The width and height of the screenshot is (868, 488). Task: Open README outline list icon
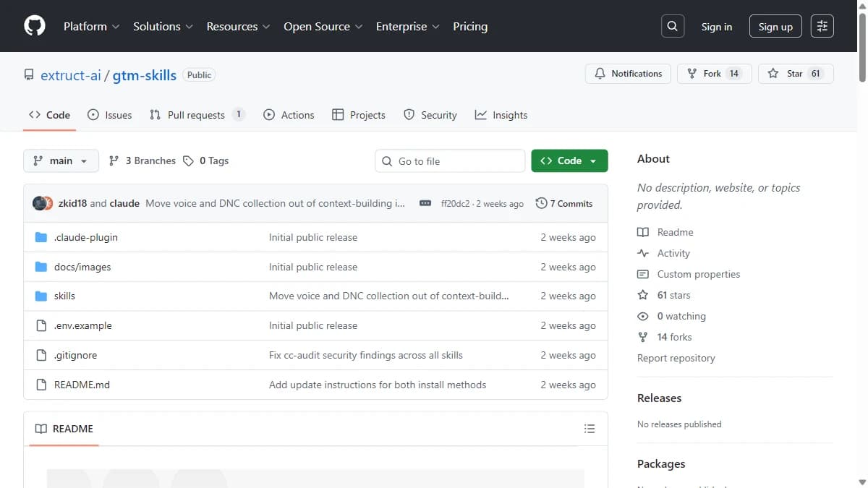click(590, 429)
